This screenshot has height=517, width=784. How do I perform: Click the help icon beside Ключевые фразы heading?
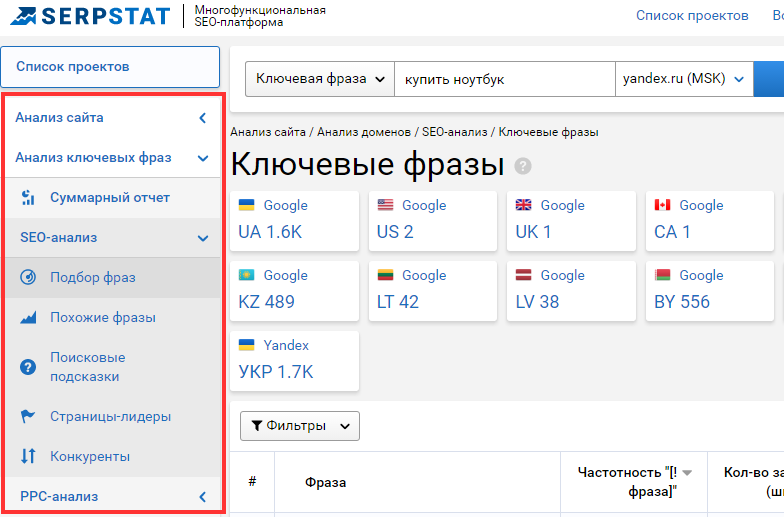[523, 166]
